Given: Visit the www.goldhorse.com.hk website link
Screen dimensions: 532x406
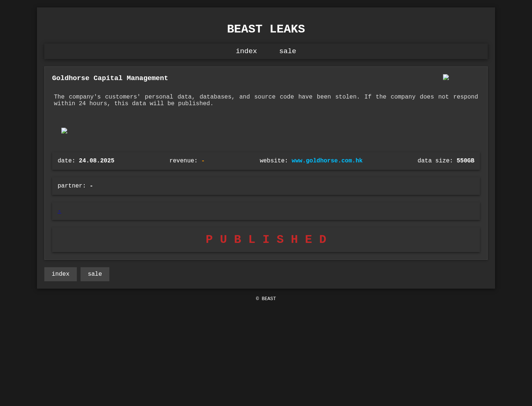Looking at the screenshot, I should 327,161.
